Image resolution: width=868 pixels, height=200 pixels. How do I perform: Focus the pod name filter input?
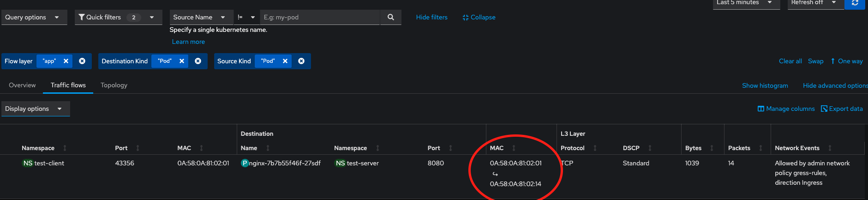319,17
